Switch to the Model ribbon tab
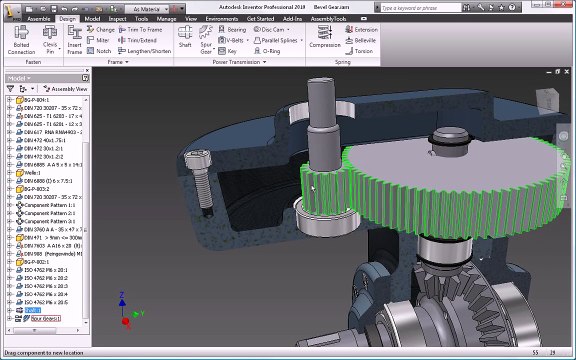Screen dimensions: 576x360 [x=92, y=19]
